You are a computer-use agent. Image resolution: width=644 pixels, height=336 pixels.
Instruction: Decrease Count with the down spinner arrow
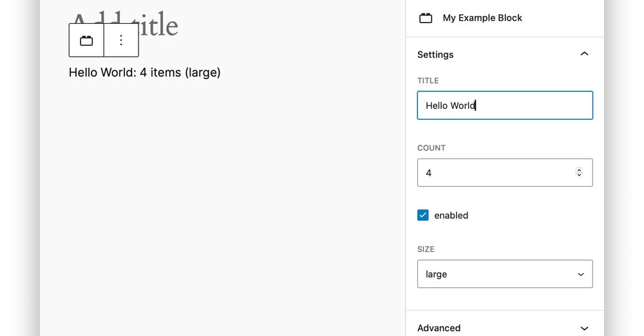point(579,175)
